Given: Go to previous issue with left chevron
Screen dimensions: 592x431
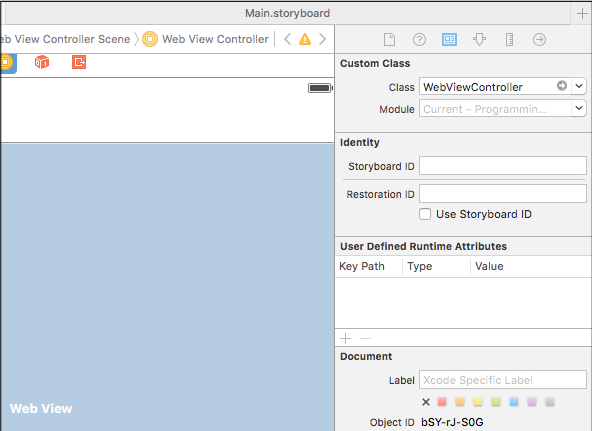Looking at the screenshot, I should click(x=287, y=39).
